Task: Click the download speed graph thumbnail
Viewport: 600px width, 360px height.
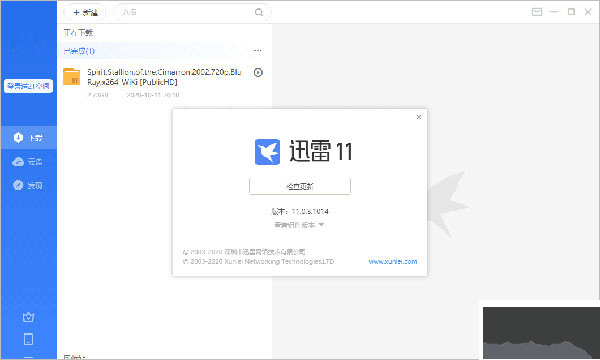Action: coord(540,332)
